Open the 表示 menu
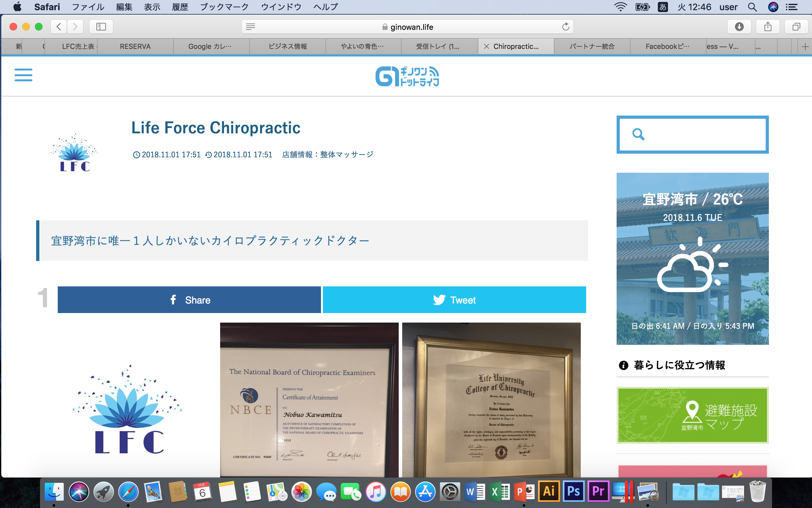The height and width of the screenshot is (508, 812). click(152, 7)
